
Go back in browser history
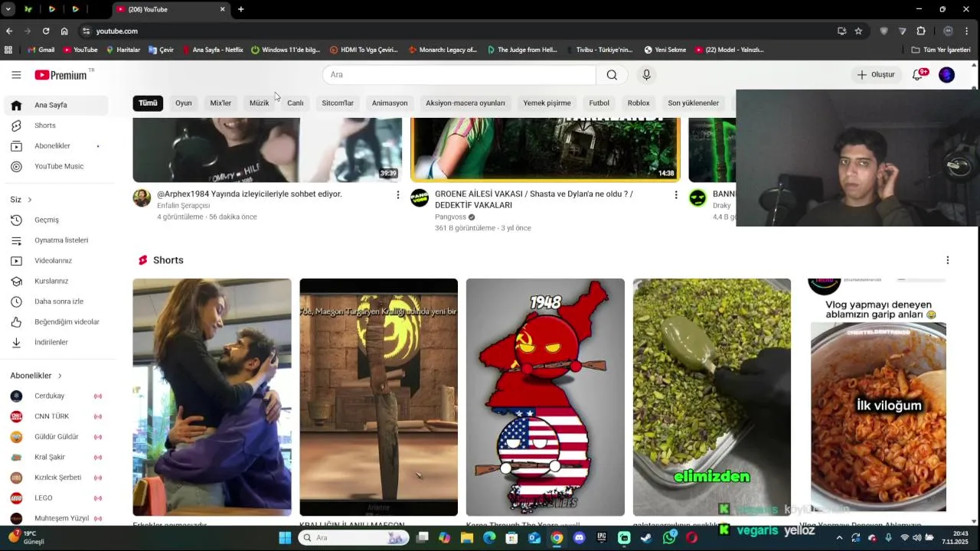coord(9,31)
